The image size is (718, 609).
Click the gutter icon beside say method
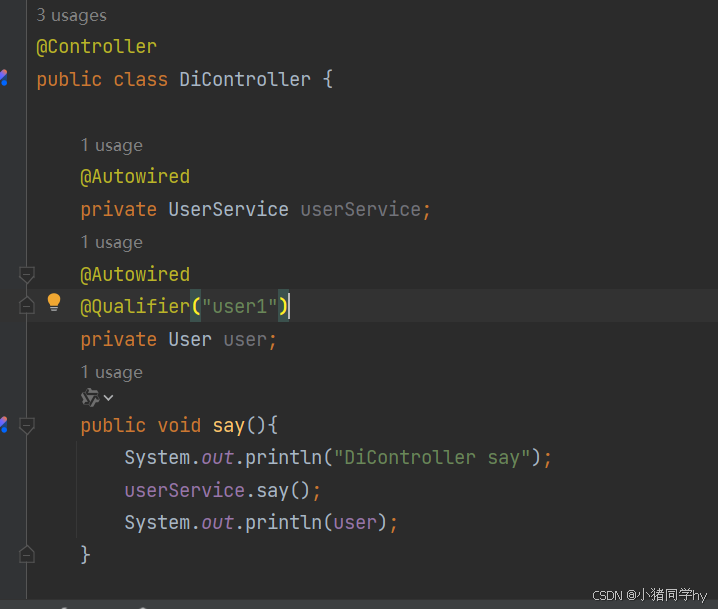pyautogui.click(x=4, y=425)
